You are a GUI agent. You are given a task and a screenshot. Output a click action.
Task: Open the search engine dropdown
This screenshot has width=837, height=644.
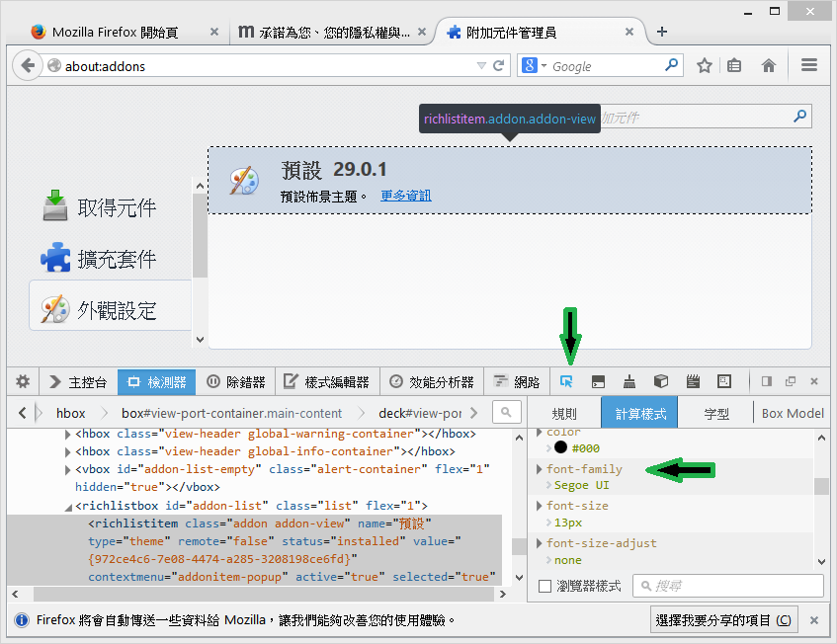[536, 66]
